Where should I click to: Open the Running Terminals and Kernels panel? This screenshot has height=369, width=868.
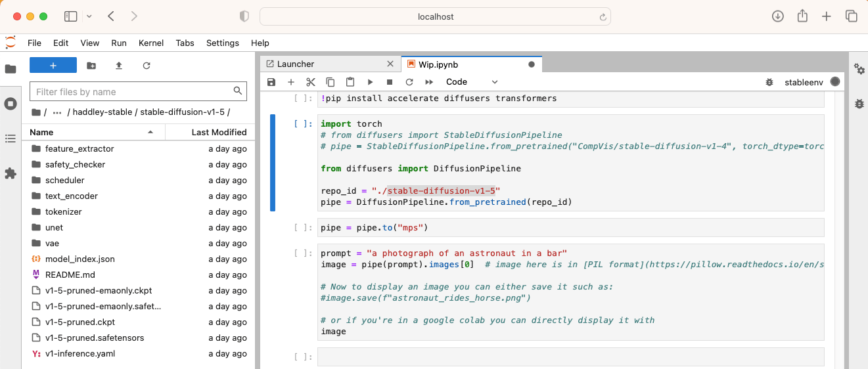coord(11,104)
